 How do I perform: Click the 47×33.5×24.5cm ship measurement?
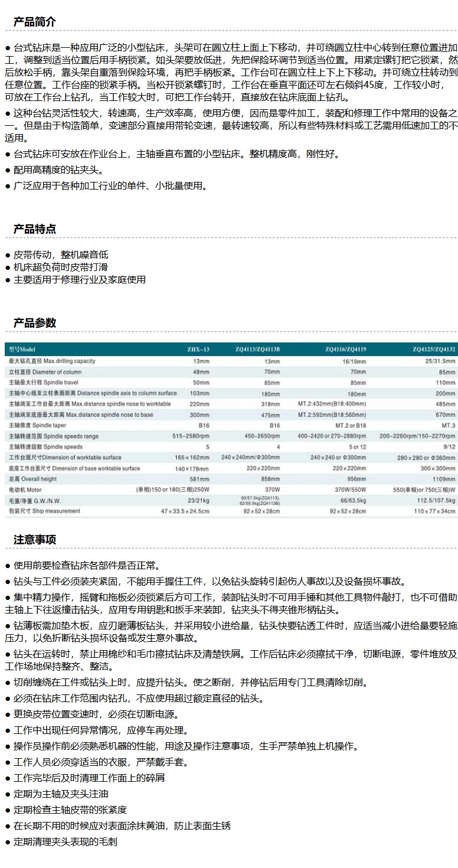[186, 511]
